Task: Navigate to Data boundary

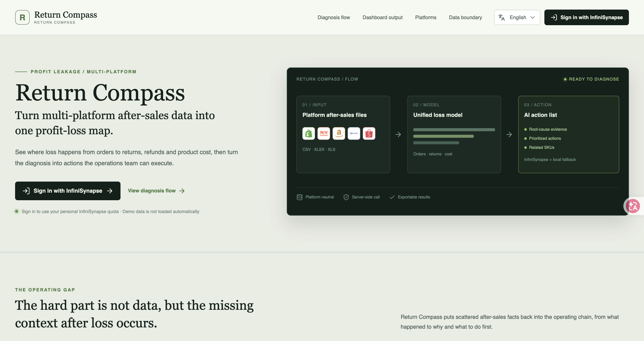Action: coord(465,17)
